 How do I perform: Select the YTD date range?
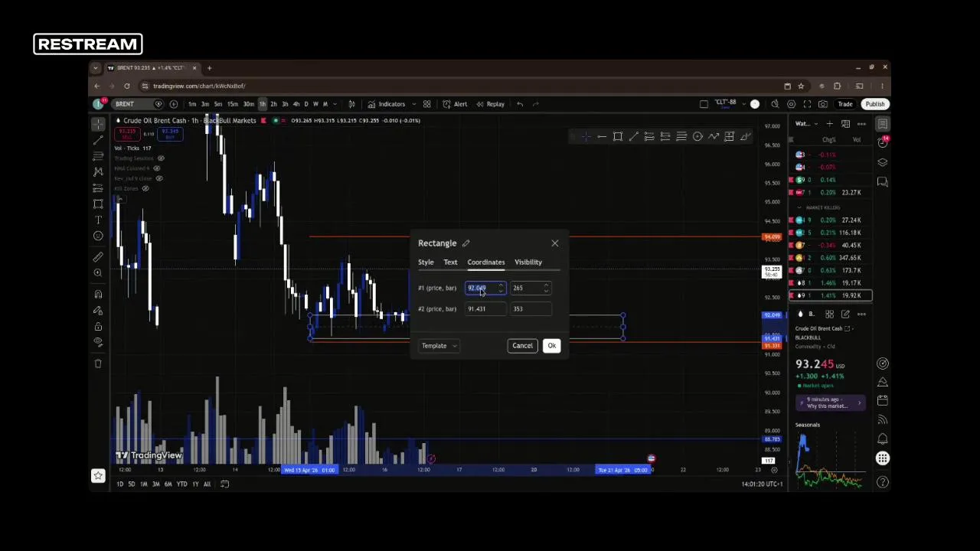pyautogui.click(x=181, y=484)
